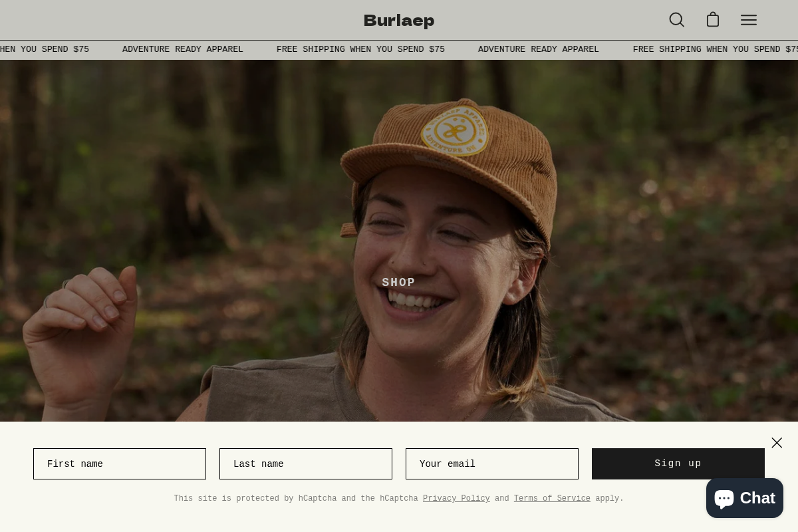Image resolution: width=798 pixels, height=532 pixels.
Task: Click the Your email input field
Action: 492,464
